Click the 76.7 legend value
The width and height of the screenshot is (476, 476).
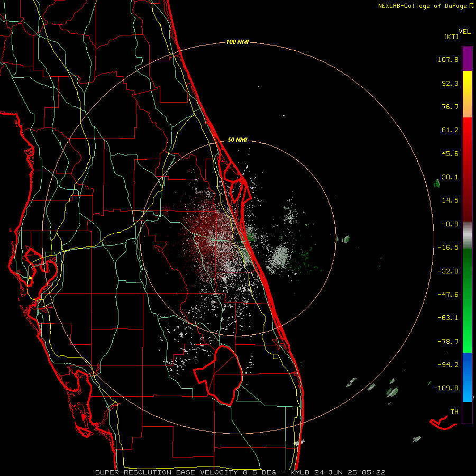[450, 106]
